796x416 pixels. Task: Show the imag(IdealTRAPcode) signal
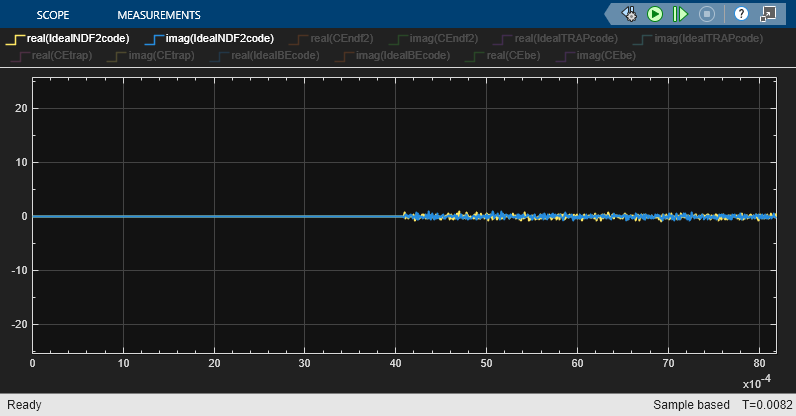click(698, 39)
